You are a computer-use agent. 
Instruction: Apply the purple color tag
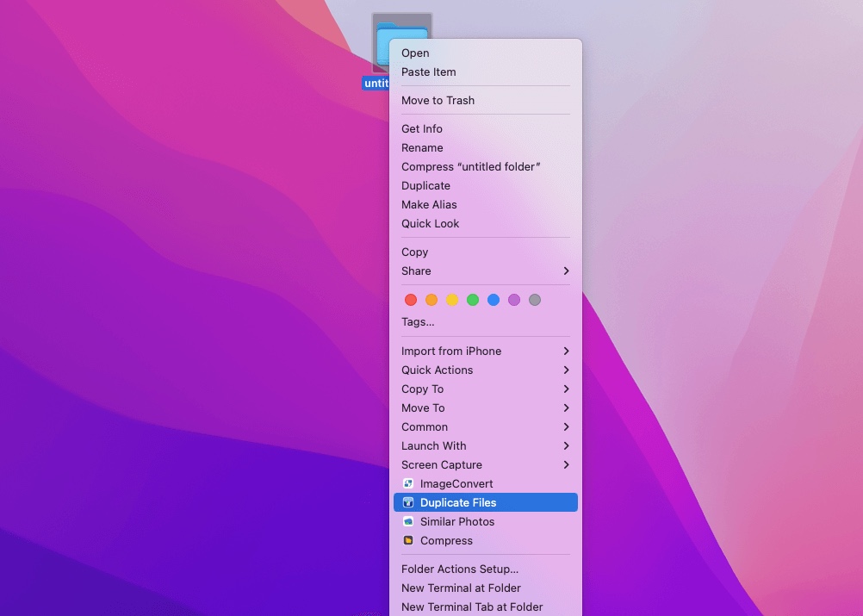pyautogui.click(x=514, y=300)
